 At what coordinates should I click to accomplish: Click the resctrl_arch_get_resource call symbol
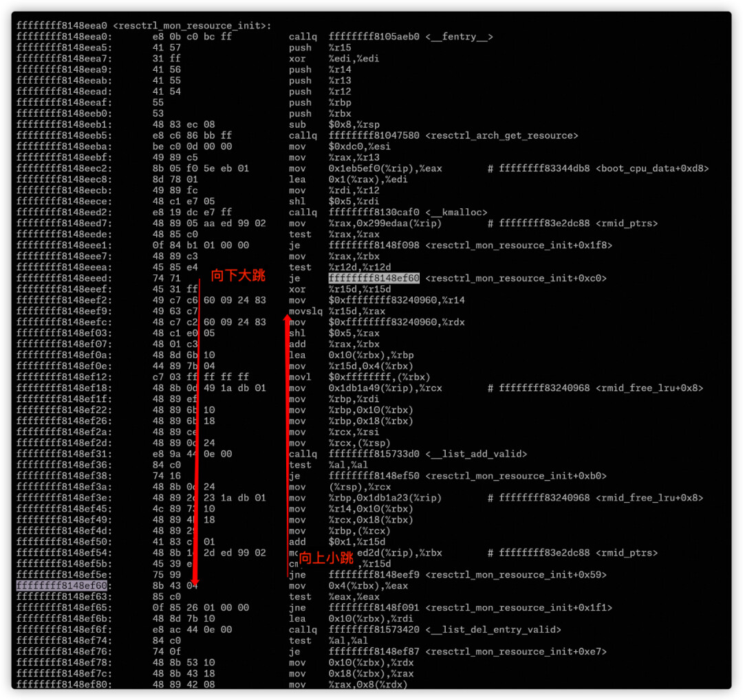coord(502,135)
